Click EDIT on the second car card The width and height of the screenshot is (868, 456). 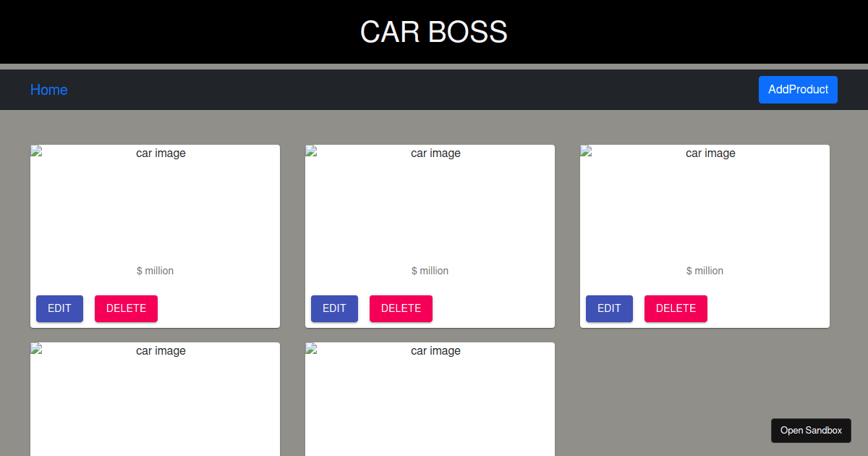coord(334,308)
